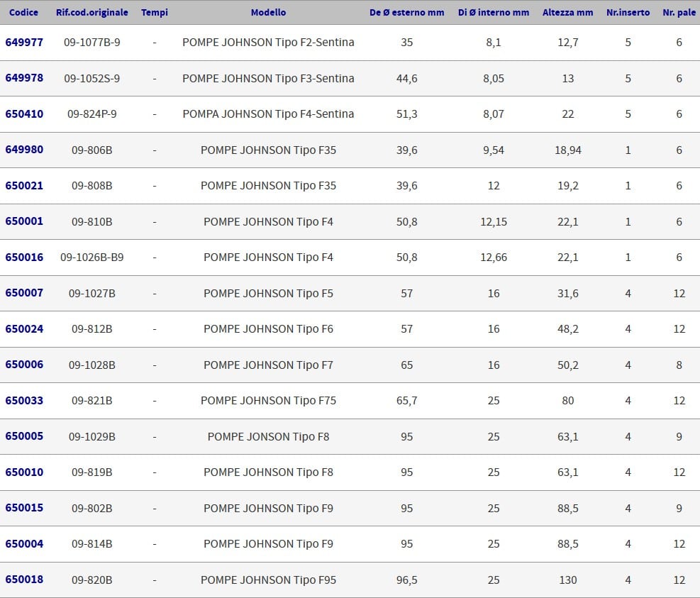Screen dimensions: 700x598
Task: Click the Codice column header
Action: 23,13
